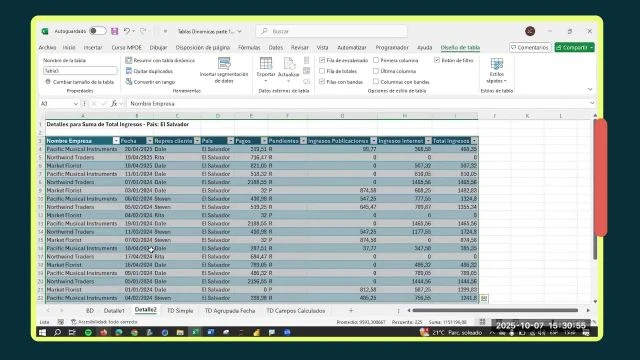Click Resumir con tabla dinámica
The width and height of the screenshot is (640, 360).
tap(160, 60)
